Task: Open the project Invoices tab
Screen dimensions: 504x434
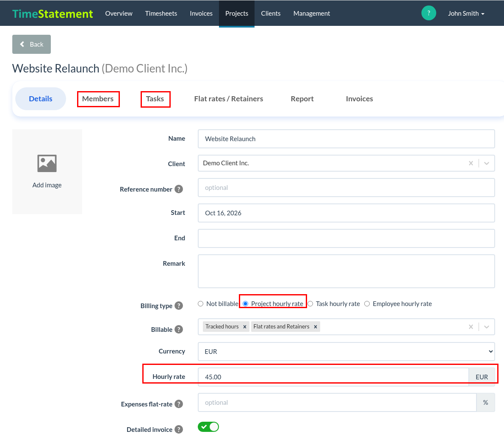Action: coord(359,99)
